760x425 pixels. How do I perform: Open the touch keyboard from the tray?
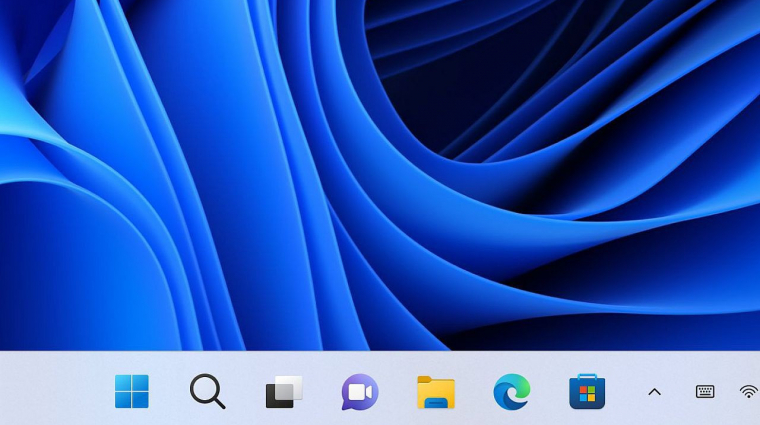click(x=705, y=392)
